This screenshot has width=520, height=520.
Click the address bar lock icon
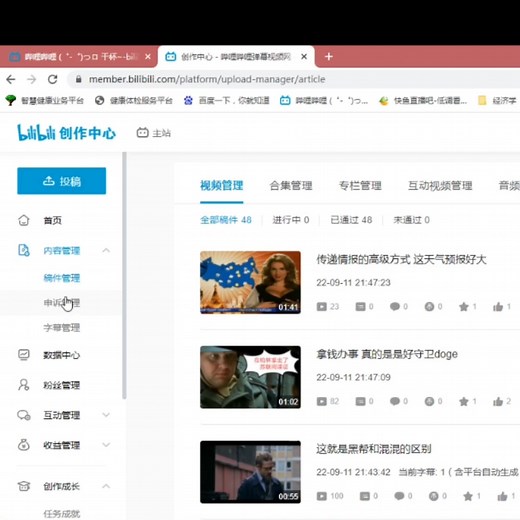tap(78, 79)
